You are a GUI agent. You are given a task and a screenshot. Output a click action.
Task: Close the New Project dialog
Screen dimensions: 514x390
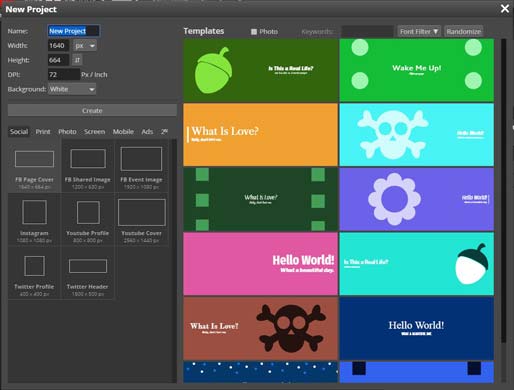(x=505, y=9)
